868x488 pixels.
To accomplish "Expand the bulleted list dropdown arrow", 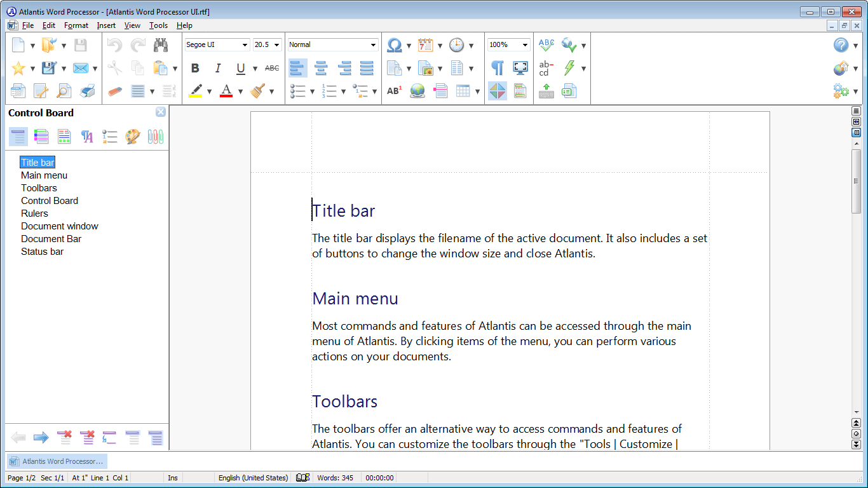I will coord(312,91).
